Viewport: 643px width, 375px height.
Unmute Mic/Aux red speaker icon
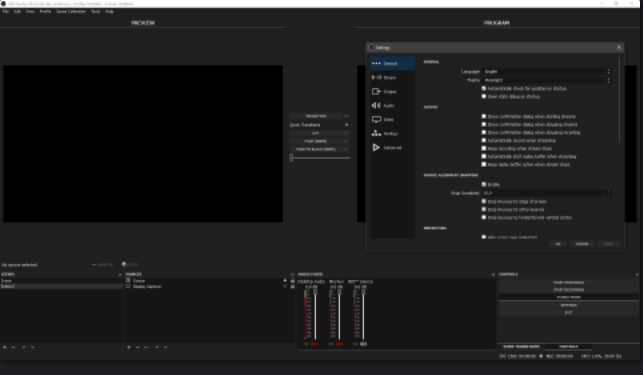(x=339, y=344)
